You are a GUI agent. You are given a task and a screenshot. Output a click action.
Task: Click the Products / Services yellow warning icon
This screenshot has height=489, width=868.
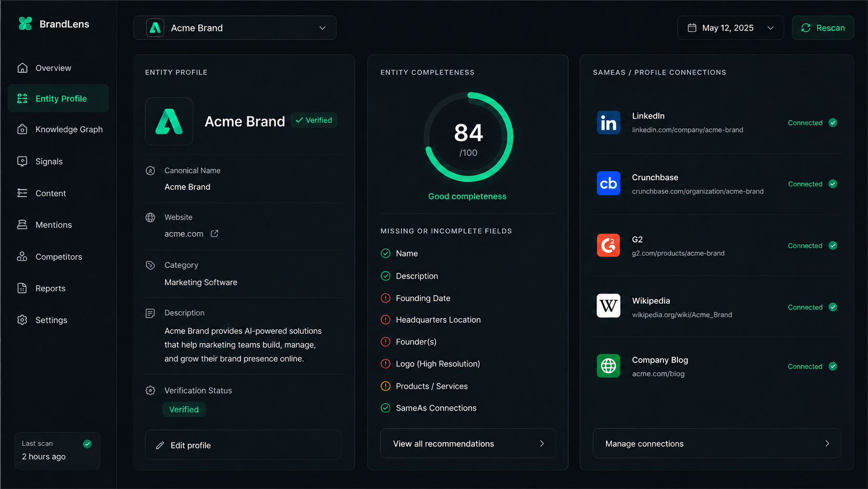pyautogui.click(x=386, y=386)
